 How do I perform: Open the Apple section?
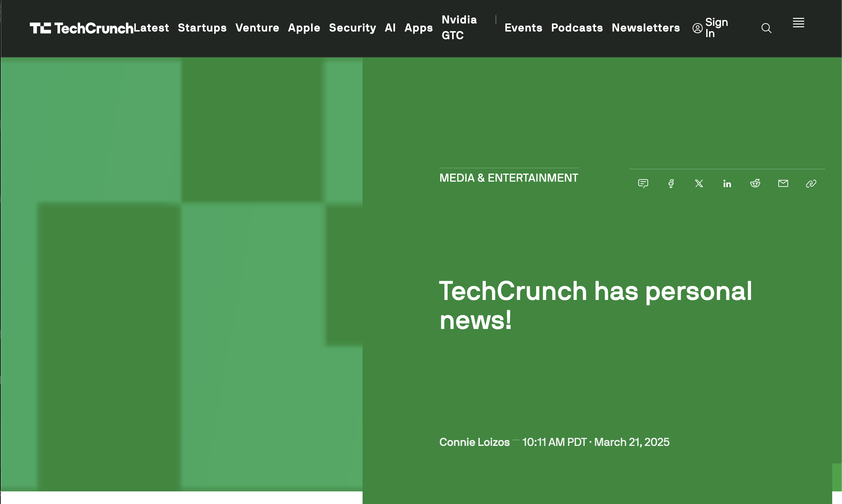[304, 28]
